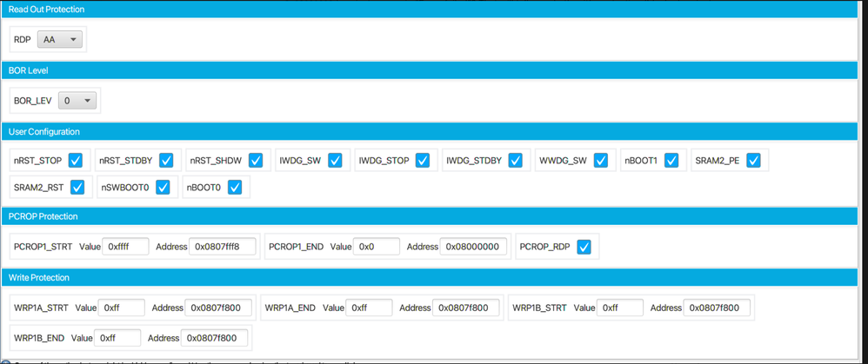Uncheck the PCROP_RDP checkbox
The image size is (868, 364).
584,247
